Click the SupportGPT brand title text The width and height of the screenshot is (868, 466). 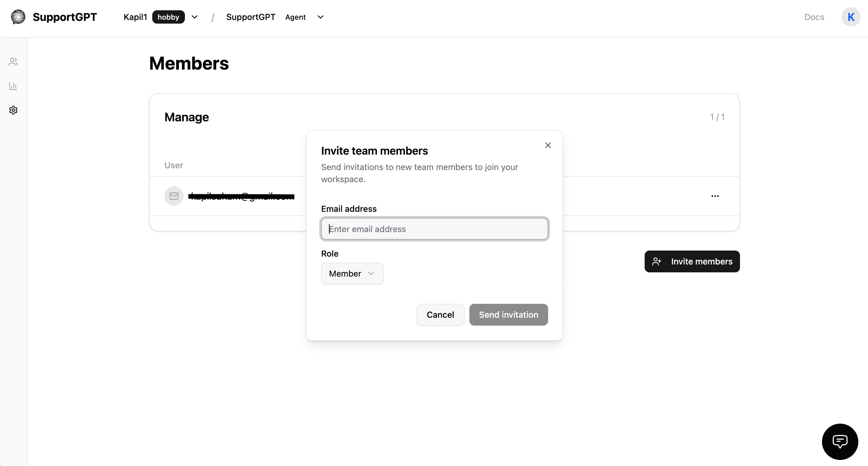coord(65,17)
